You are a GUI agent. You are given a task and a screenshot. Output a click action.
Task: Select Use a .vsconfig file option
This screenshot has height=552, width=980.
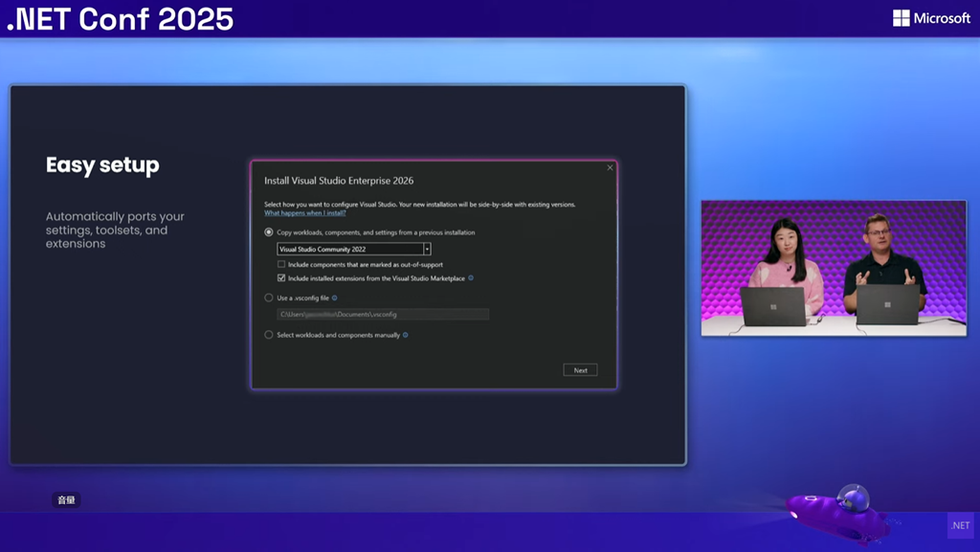pos(269,298)
